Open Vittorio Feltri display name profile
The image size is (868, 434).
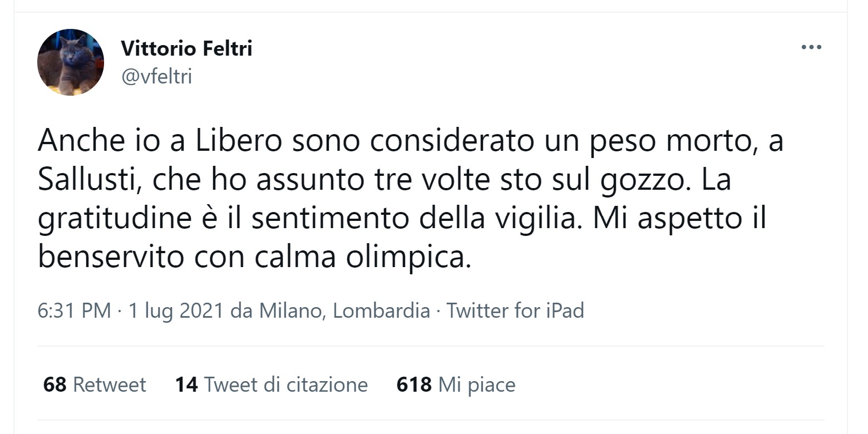186,49
